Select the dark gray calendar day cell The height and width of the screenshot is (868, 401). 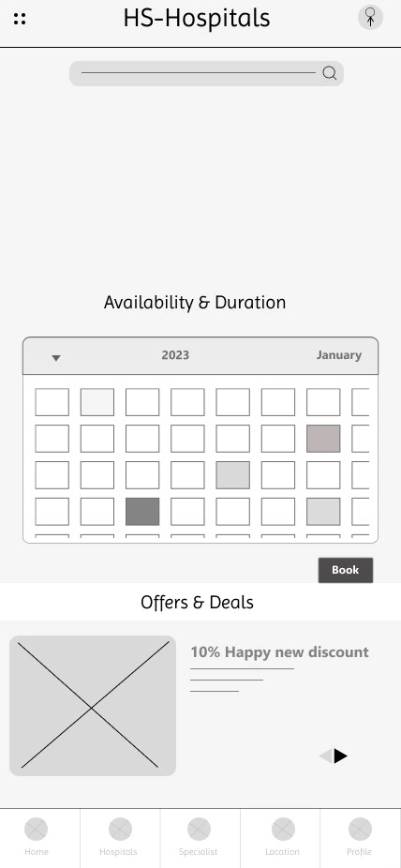click(142, 512)
